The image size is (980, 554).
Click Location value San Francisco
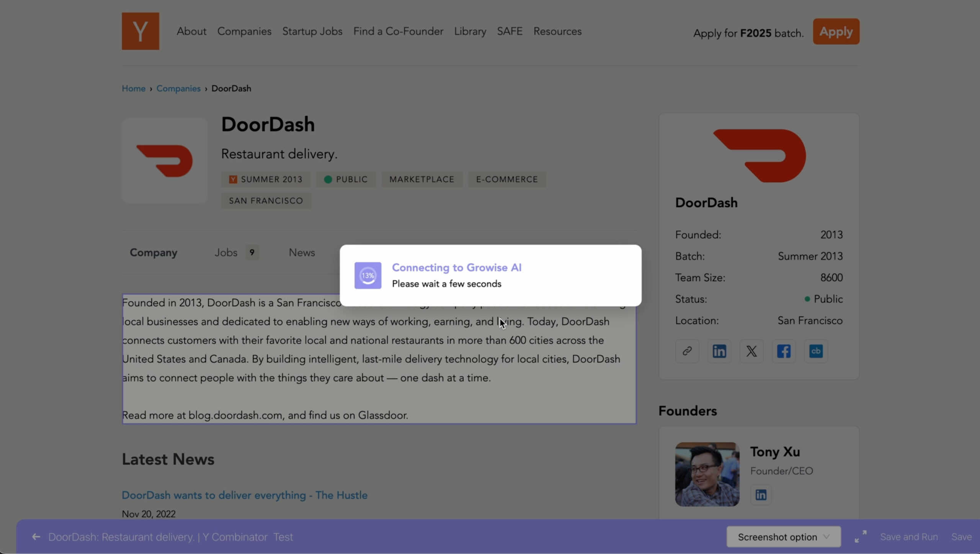pos(810,320)
